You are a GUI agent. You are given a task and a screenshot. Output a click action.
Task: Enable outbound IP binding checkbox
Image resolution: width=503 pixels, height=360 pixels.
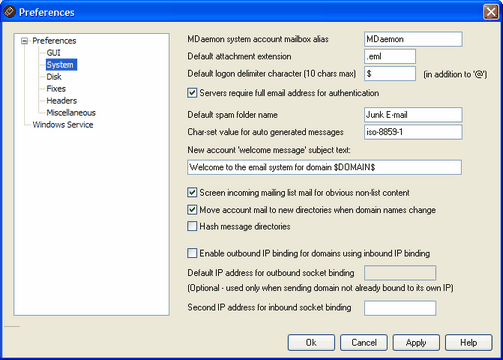[x=192, y=253]
